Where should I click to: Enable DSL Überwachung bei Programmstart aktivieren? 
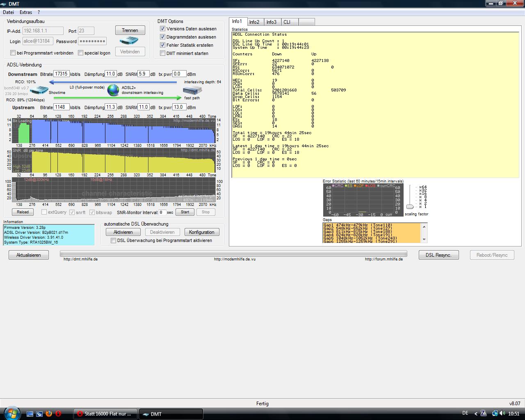[114, 241]
